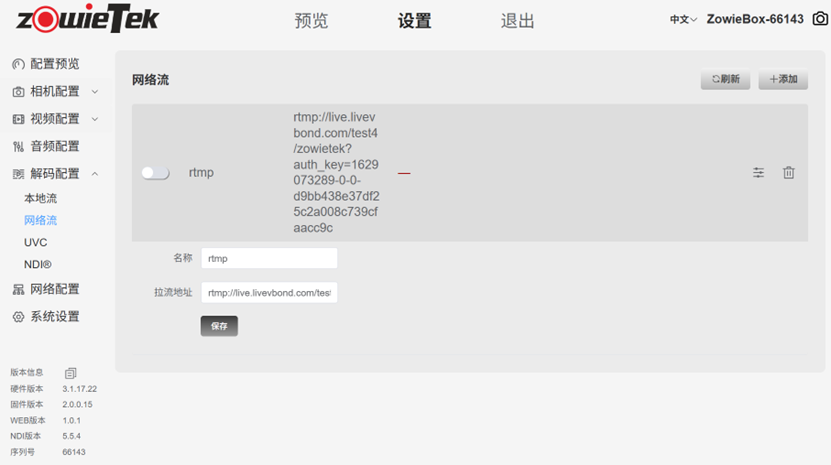Expand the 视频配置 section
This screenshot has height=465, width=831.
(54, 119)
